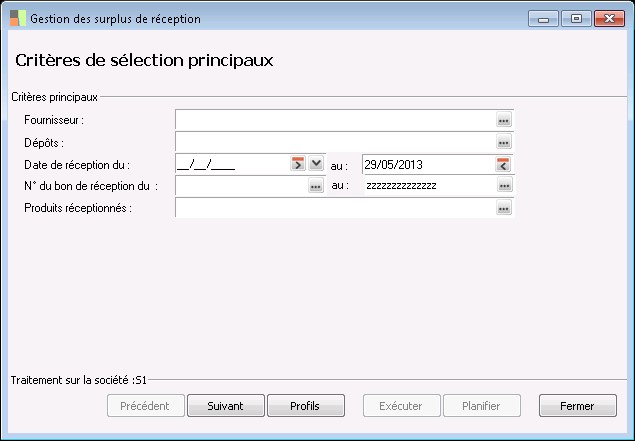
Task: Browse ending reception slip number lookup
Action: [504, 187]
